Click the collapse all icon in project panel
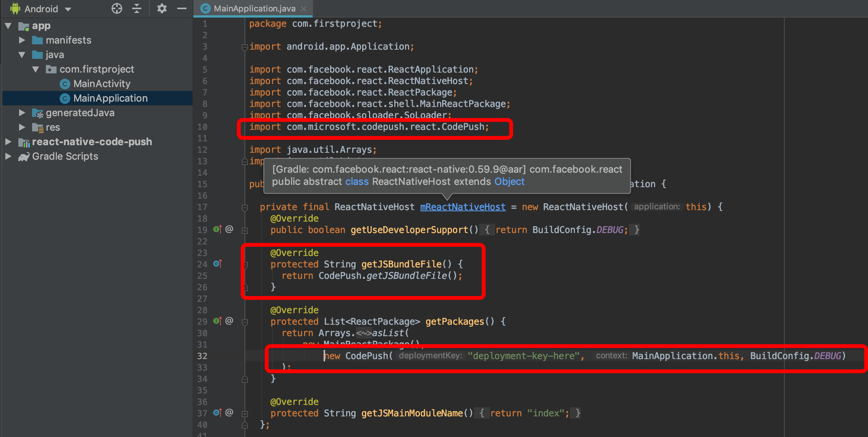Screen dimensions: 868x437 [x=137, y=8]
